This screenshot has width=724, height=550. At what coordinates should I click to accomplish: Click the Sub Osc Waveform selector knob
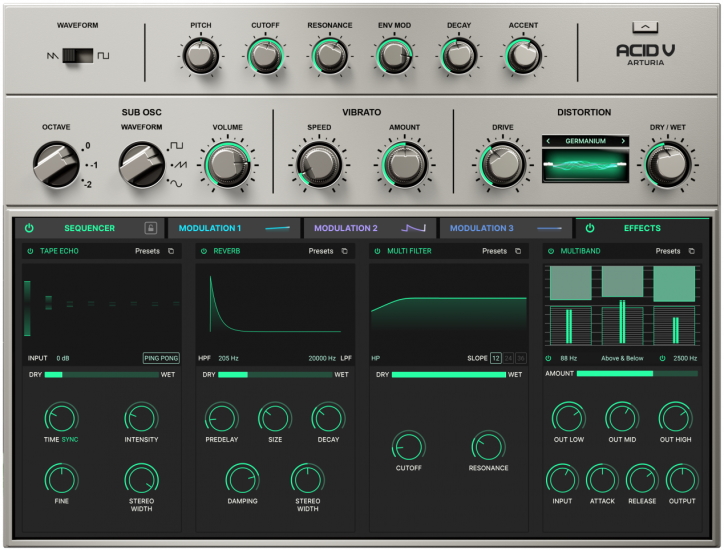[x=142, y=165]
